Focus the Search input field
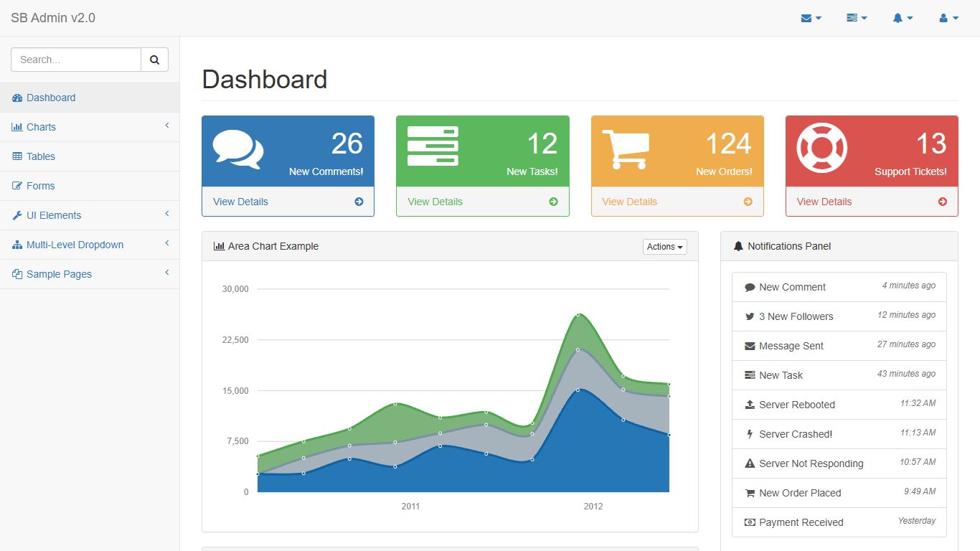Viewport: 980px width, 551px height. 76,60
